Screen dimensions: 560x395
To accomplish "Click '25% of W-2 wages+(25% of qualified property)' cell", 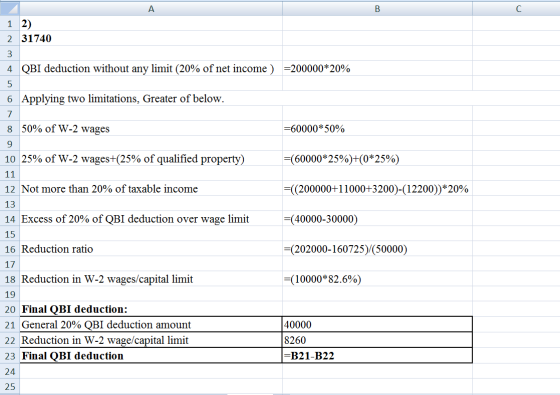I will [x=151, y=159].
